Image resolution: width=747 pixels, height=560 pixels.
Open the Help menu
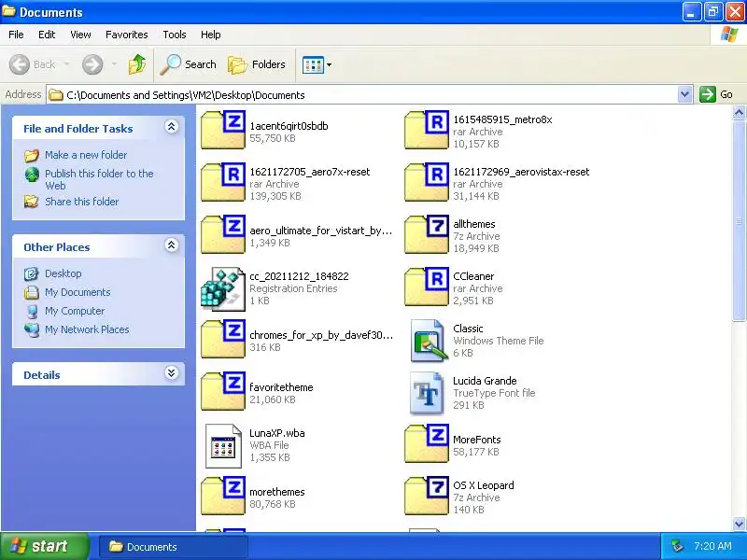[211, 35]
